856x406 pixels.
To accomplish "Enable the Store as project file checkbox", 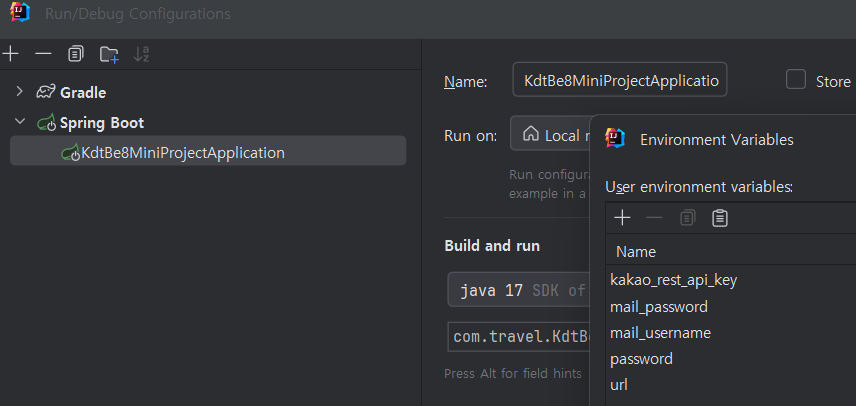I will (796, 80).
